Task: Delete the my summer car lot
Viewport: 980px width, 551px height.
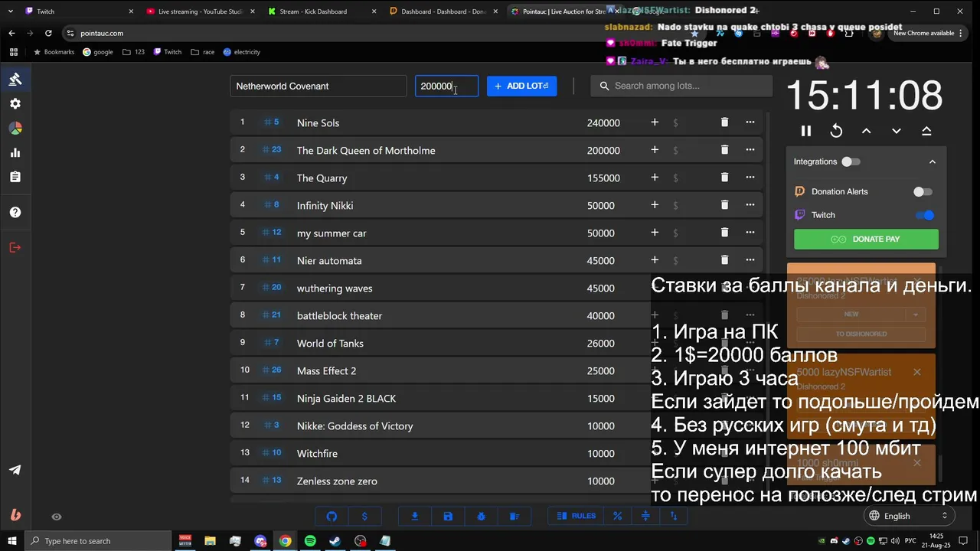Action: click(x=724, y=233)
